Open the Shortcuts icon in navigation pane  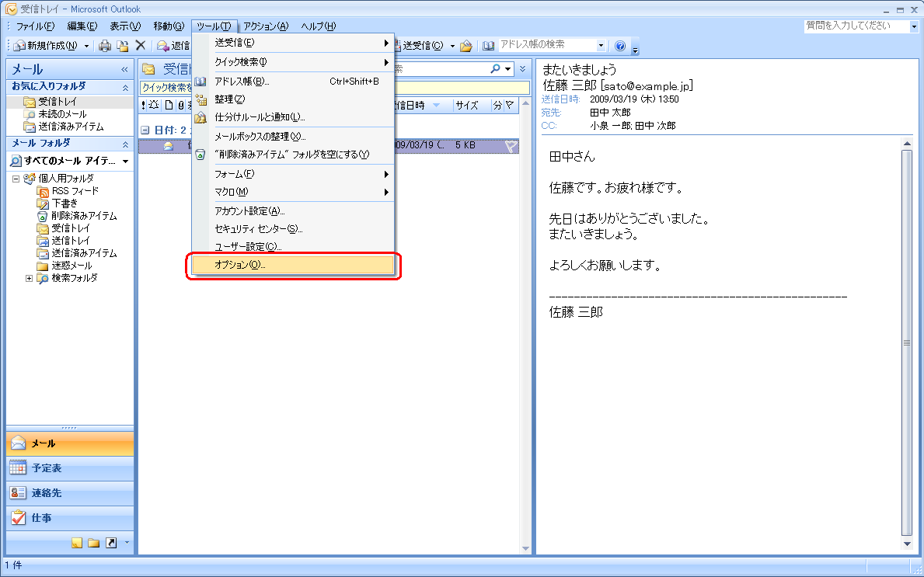[x=111, y=543]
